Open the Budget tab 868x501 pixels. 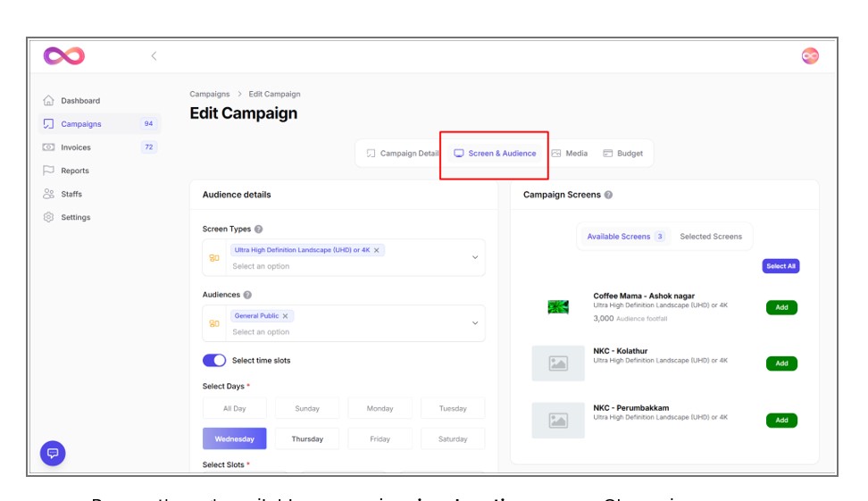point(622,154)
